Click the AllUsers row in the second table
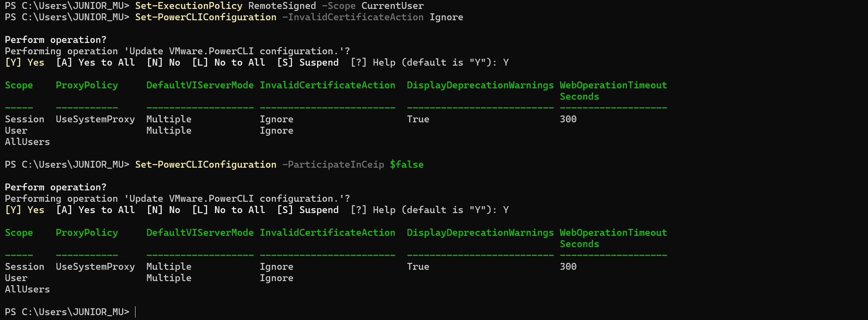Screen dimensions: 868x320 [x=28, y=290]
